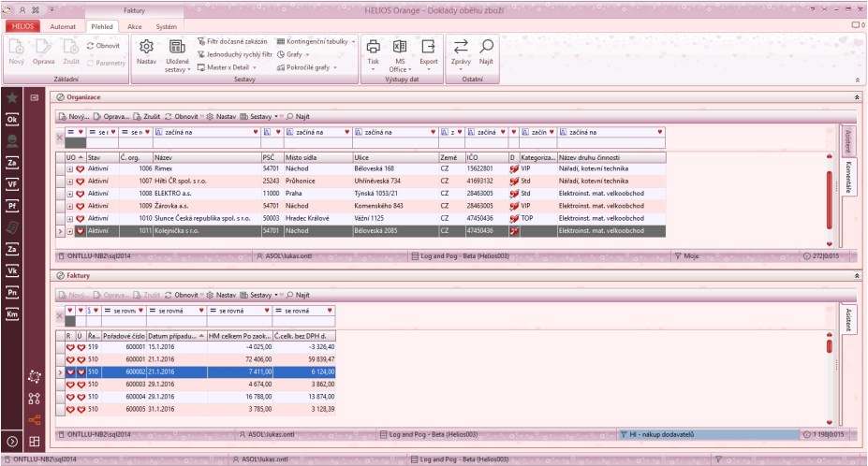Click Najít in Faktury panel toolbar
Image resolution: width=868 pixels, height=466 pixels.
(x=298, y=295)
